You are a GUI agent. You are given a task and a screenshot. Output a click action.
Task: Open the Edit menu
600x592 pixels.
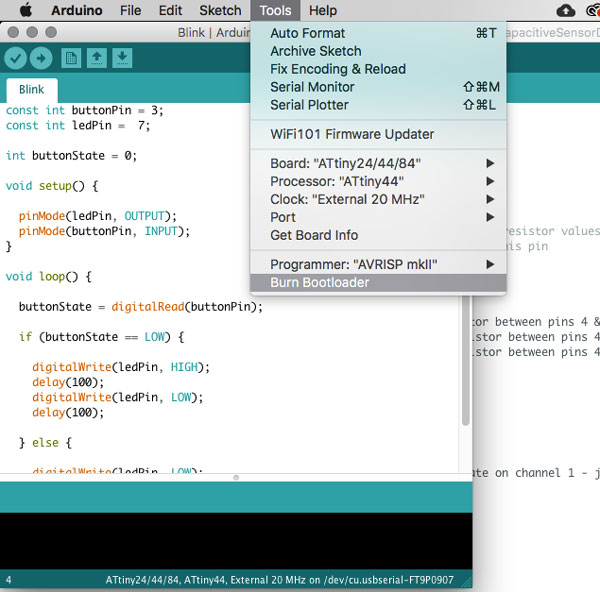click(170, 10)
